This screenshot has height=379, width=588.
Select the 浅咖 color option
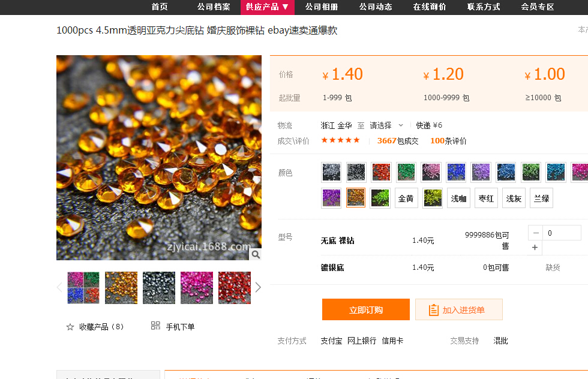pyautogui.click(x=458, y=198)
